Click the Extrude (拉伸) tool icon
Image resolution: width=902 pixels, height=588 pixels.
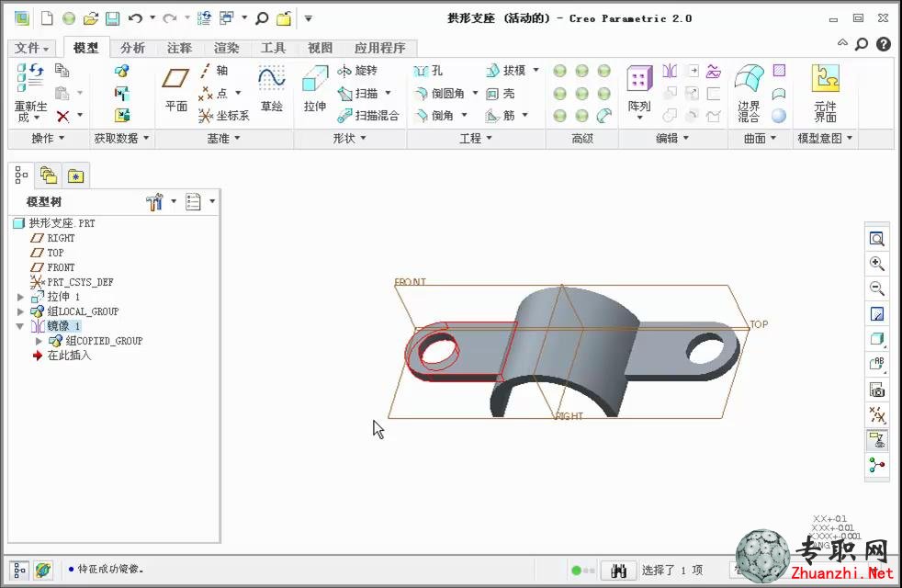click(315, 79)
